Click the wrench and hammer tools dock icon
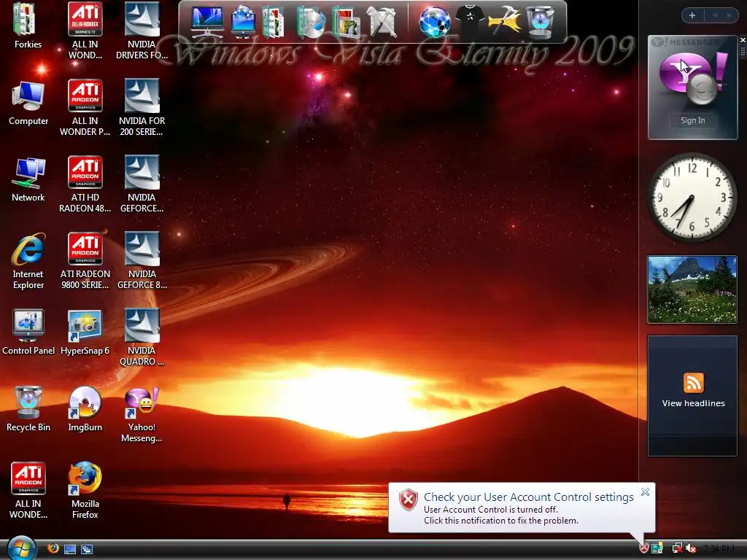 (382, 22)
